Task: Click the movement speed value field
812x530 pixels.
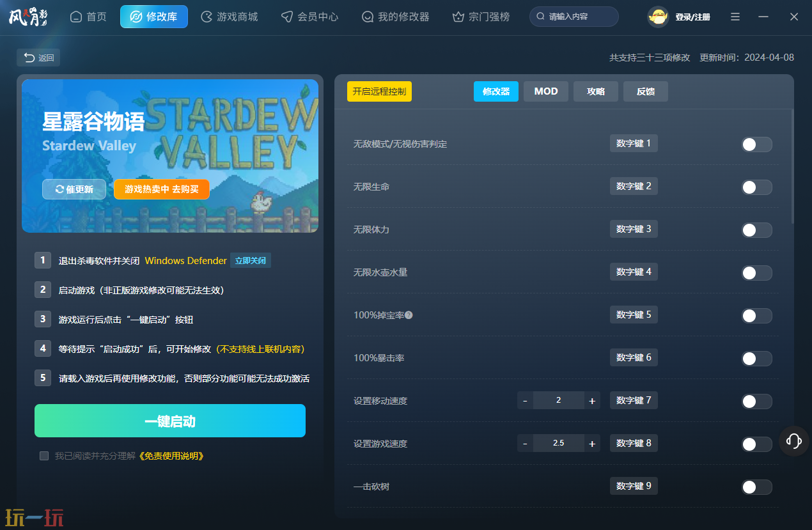Action: pyautogui.click(x=559, y=401)
